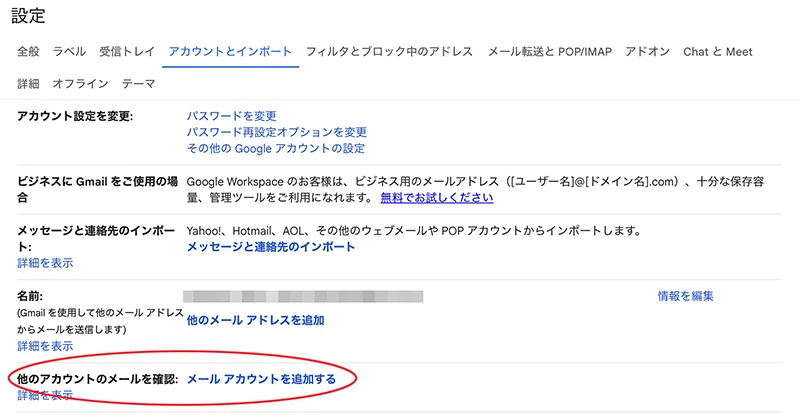
Task: Click the パスワードを変更 link
Action: click(231, 116)
